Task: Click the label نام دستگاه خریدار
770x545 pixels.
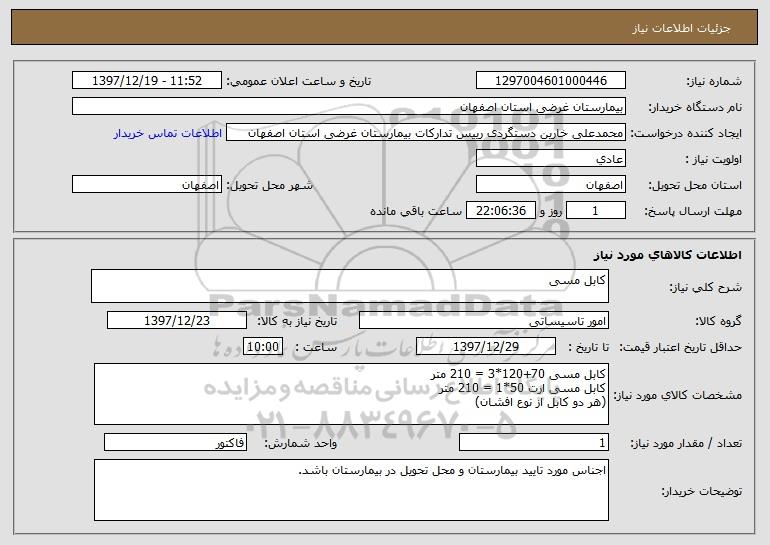Action: click(x=695, y=107)
